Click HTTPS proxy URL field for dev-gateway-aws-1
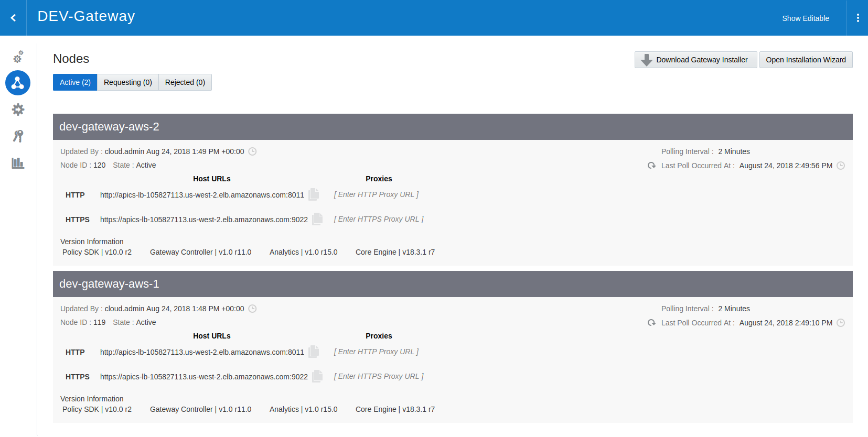Viewport: 868px width, 437px height. click(379, 376)
